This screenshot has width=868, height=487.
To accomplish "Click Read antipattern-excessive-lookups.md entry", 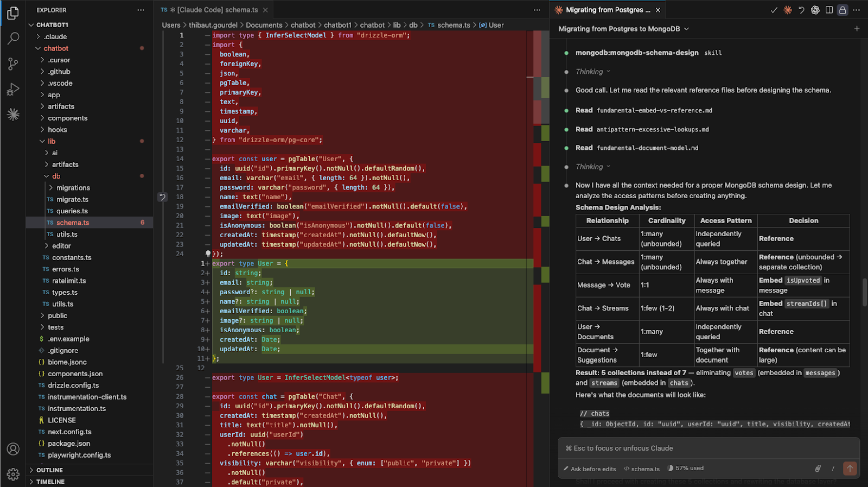I will (642, 129).
